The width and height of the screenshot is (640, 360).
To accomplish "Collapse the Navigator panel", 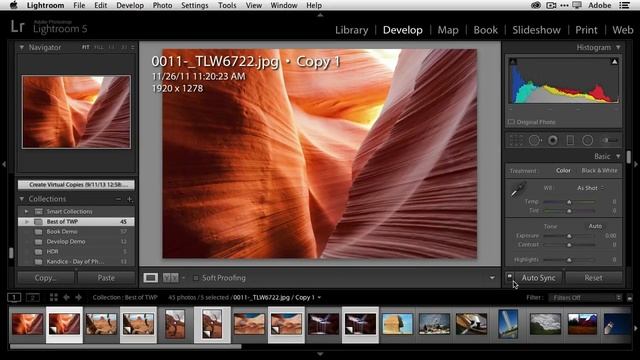I will [22, 47].
